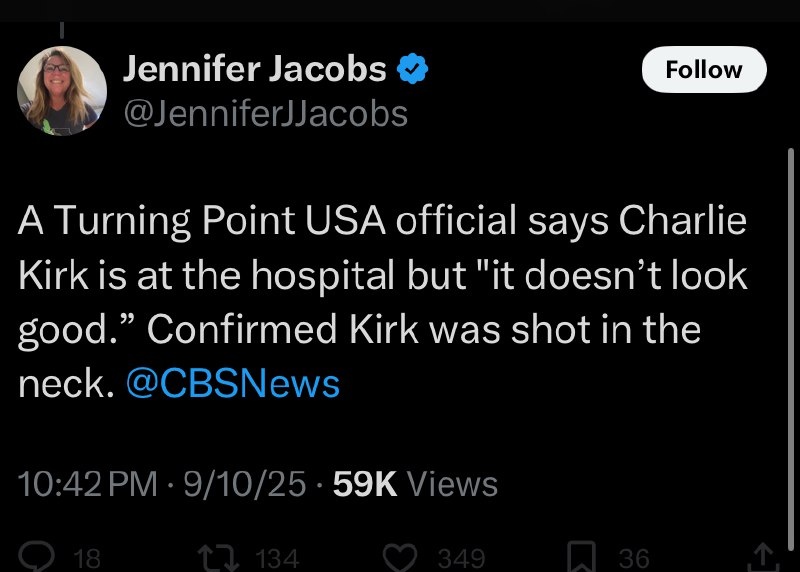The height and width of the screenshot is (572, 800).
Task: Select the @JenniferJJacobs handle
Action: [265, 113]
